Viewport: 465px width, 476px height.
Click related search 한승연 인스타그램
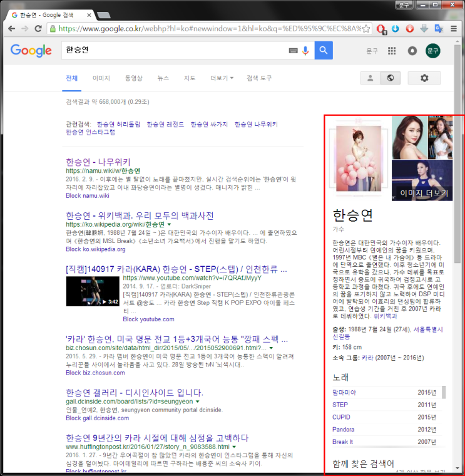point(90,132)
